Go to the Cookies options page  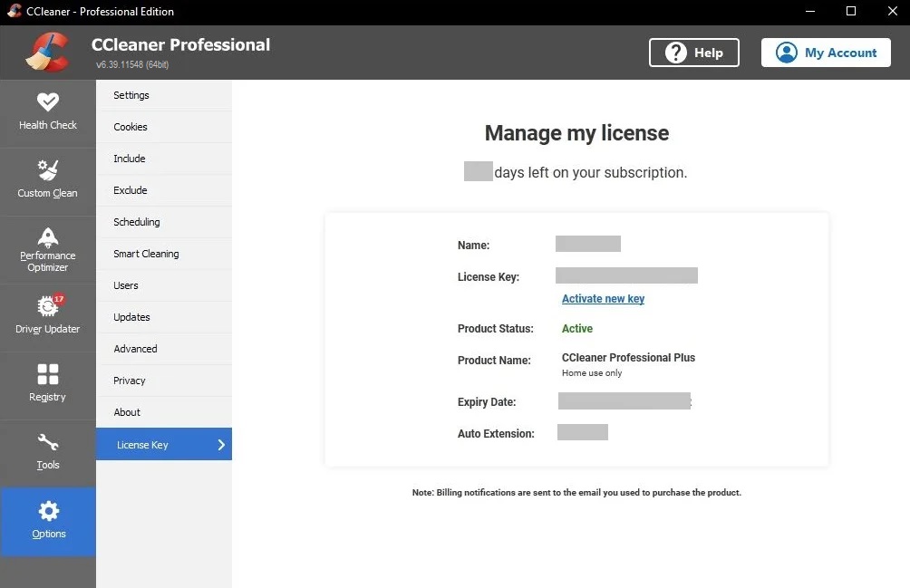pyautogui.click(x=164, y=127)
